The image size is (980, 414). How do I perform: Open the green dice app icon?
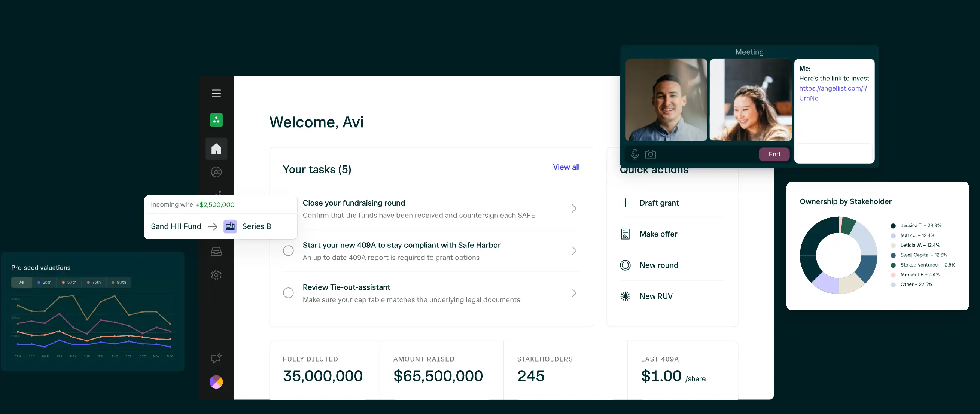(216, 119)
